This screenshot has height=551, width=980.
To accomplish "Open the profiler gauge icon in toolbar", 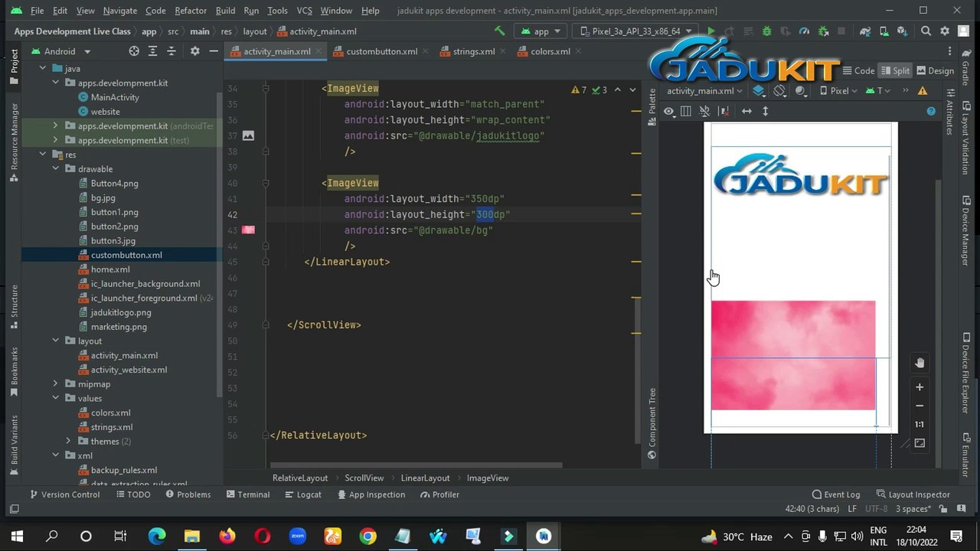I will (804, 31).
